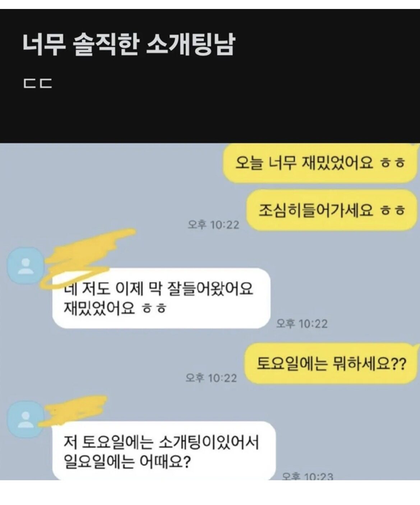
Task: Select the yellow bubble saying 오늘 너무 재밌었어요
Action: pos(319,163)
